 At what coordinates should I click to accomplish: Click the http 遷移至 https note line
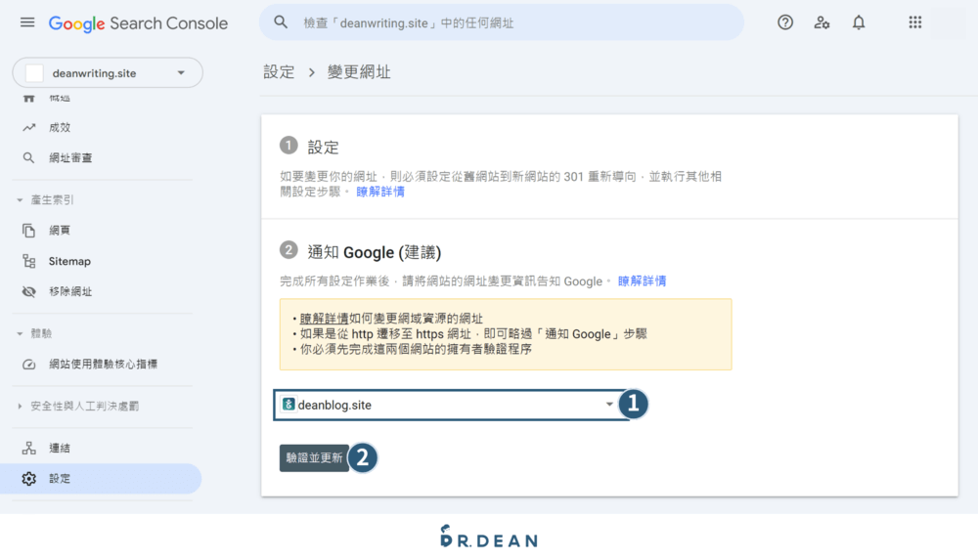(x=473, y=333)
